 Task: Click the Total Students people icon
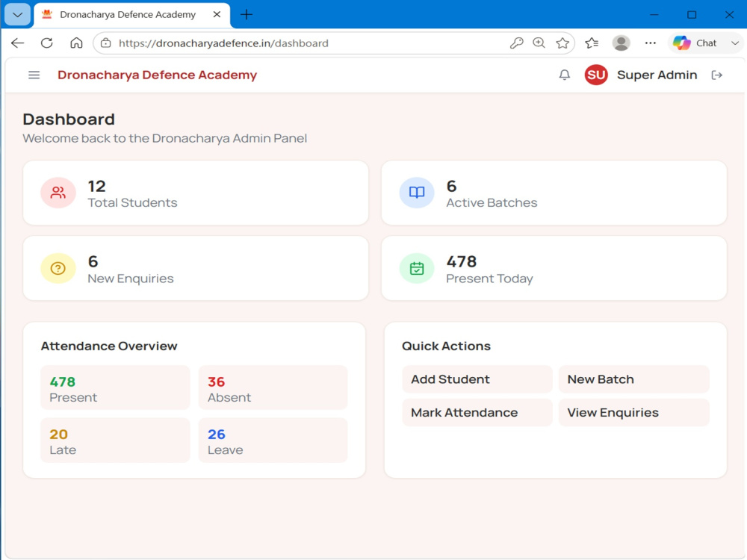coord(58,193)
